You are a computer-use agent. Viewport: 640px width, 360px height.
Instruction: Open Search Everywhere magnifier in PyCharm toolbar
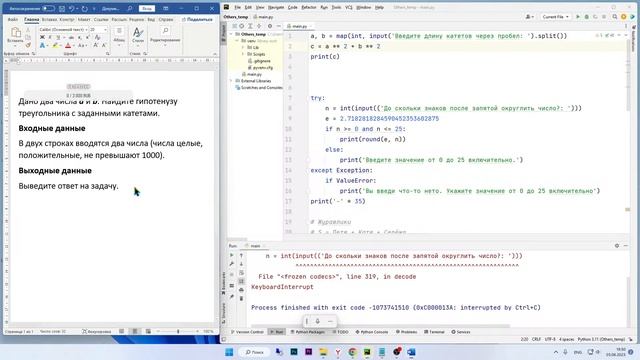pos(615,17)
